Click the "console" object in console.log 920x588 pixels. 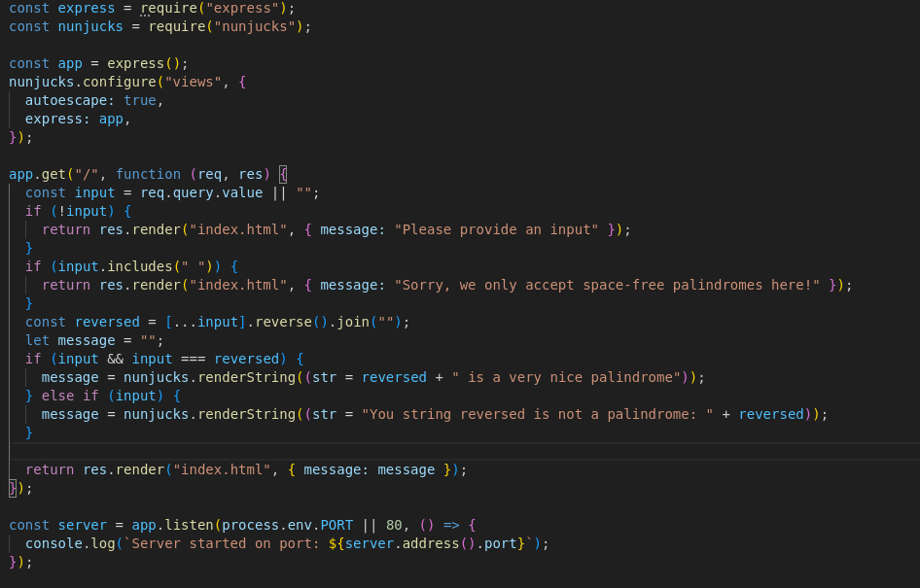point(53,543)
